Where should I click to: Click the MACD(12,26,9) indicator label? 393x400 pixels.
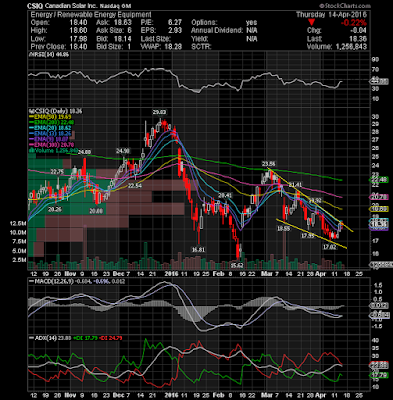coord(50,281)
